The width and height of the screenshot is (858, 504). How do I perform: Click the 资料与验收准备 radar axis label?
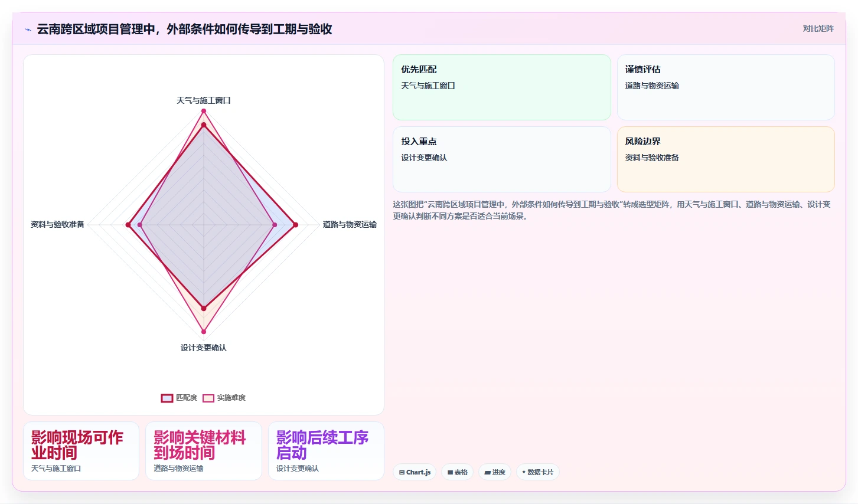point(57,224)
